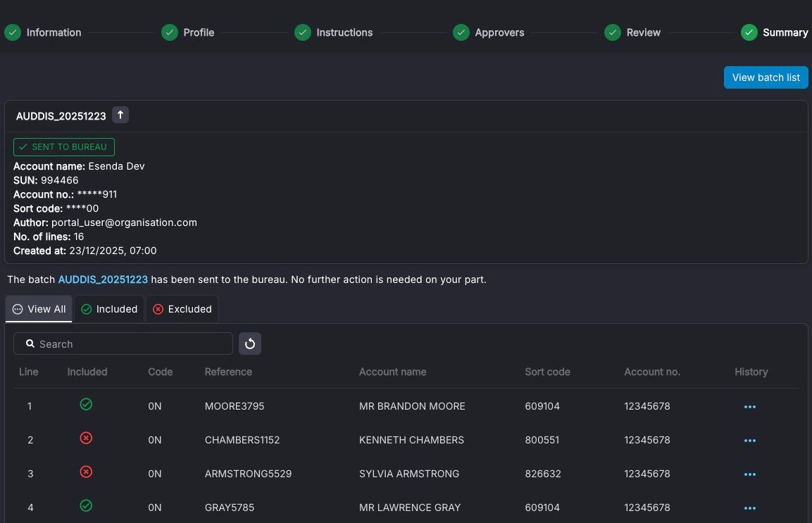Open the history dots for MOORE3795
The height and width of the screenshot is (523, 812).
(749, 406)
